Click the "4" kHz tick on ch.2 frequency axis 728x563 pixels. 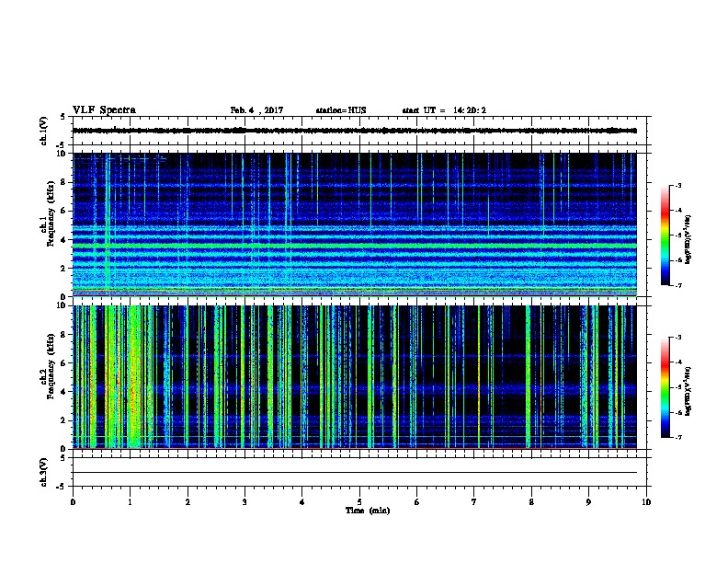[63, 392]
